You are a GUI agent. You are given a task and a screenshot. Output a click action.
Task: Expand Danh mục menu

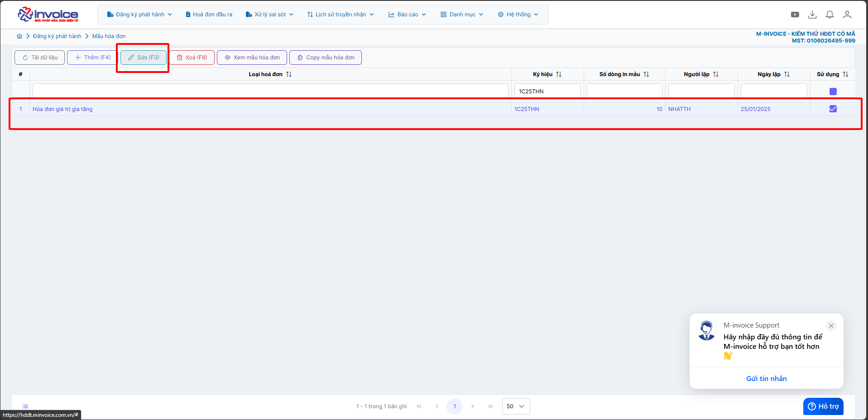pos(462,14)
